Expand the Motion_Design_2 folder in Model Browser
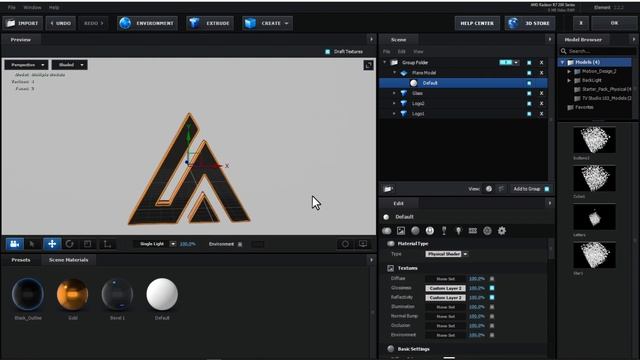Image resolution: width=640 pixels, height=360 pixels. (569, 71)
